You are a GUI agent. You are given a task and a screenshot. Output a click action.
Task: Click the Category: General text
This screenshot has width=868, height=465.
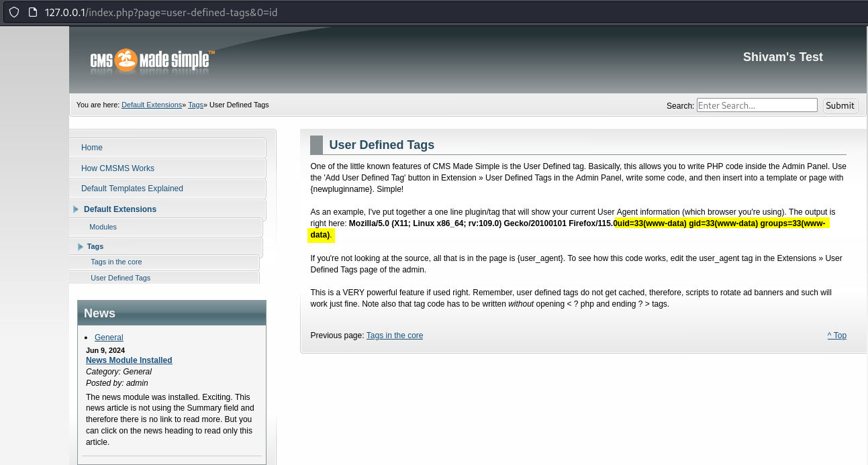tap(119, 372)
